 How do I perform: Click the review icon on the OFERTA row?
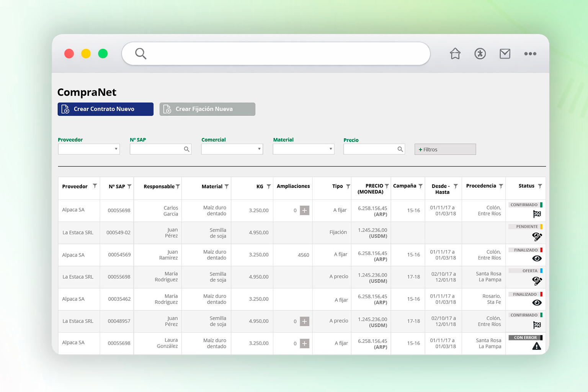tap(537, 281)
